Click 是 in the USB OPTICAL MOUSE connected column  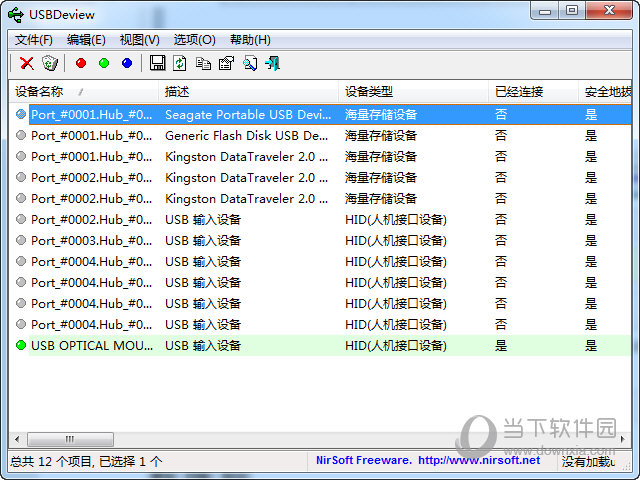(501, 346)
